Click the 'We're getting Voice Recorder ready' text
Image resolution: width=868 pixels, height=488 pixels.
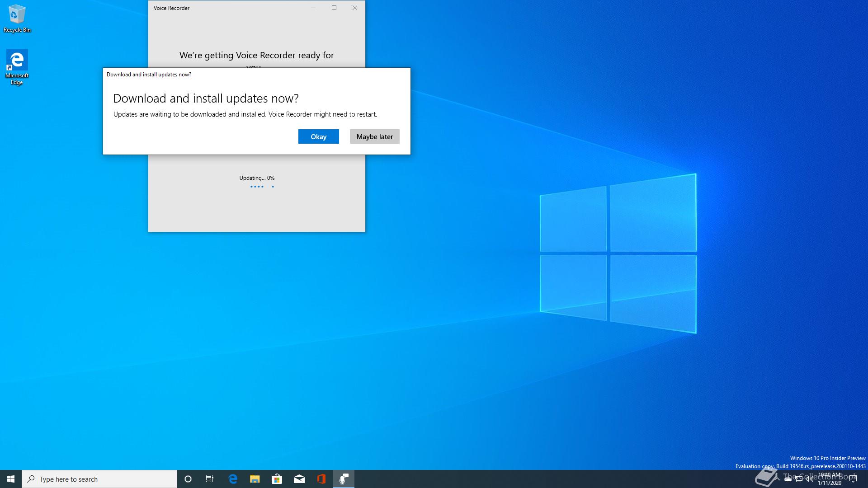(256, 56)
